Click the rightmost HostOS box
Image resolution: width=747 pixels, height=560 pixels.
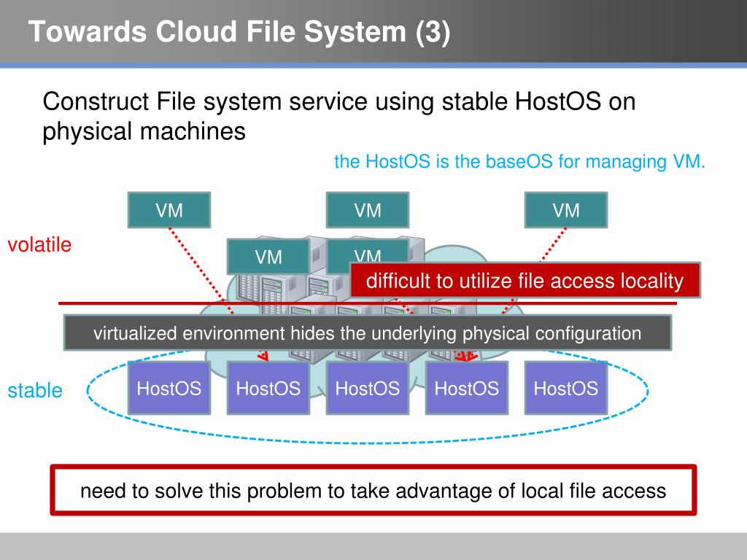tap(566, 388)
